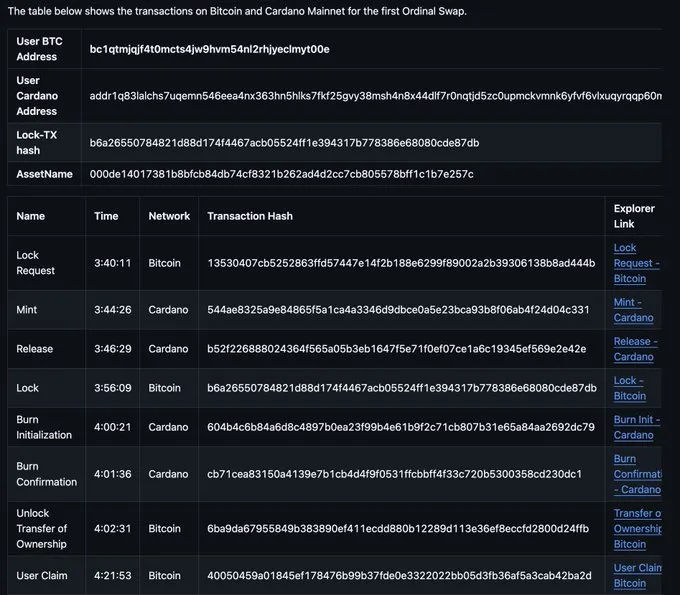The height and width of the screenshot is (595, 680).
Task: Open the Burn Init - Cardano link
Action: click(x=637, y=427)
